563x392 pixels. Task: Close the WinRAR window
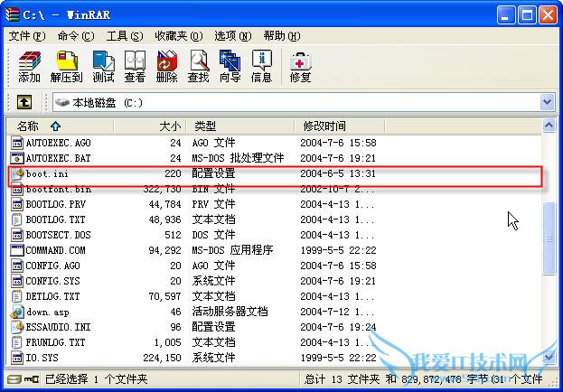(549, 15)
